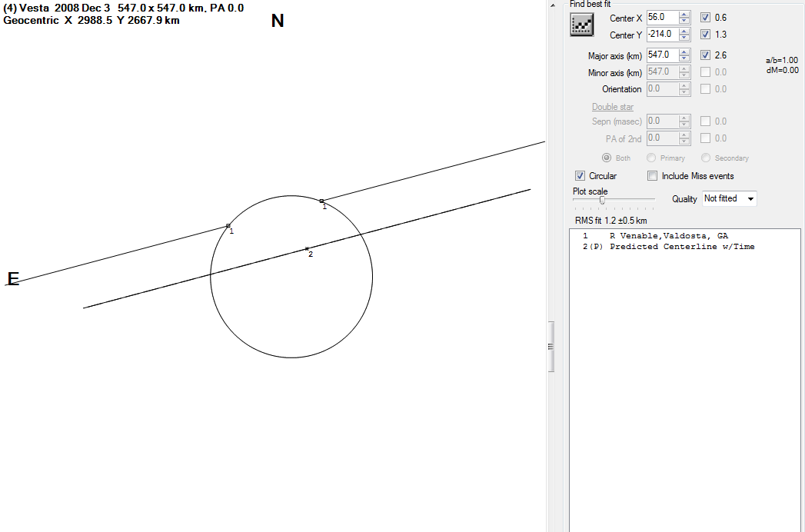The height and width of the screenshot is (532, 805).
Task: Enable Include Miss events checkbox
Action: tap(653, 175)
